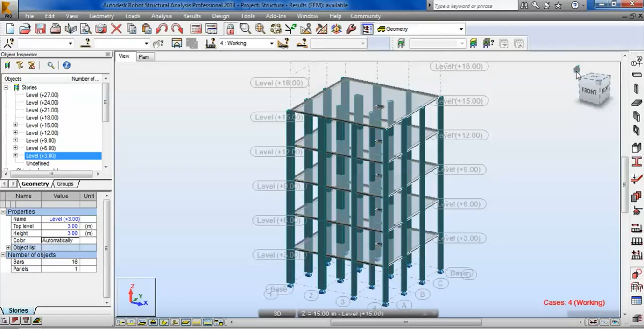Image resolution: width=644 pixels, height=329 pixels.
Task: Expand the Level (+15.00) tree node
Action: click(x=15, y=125)
